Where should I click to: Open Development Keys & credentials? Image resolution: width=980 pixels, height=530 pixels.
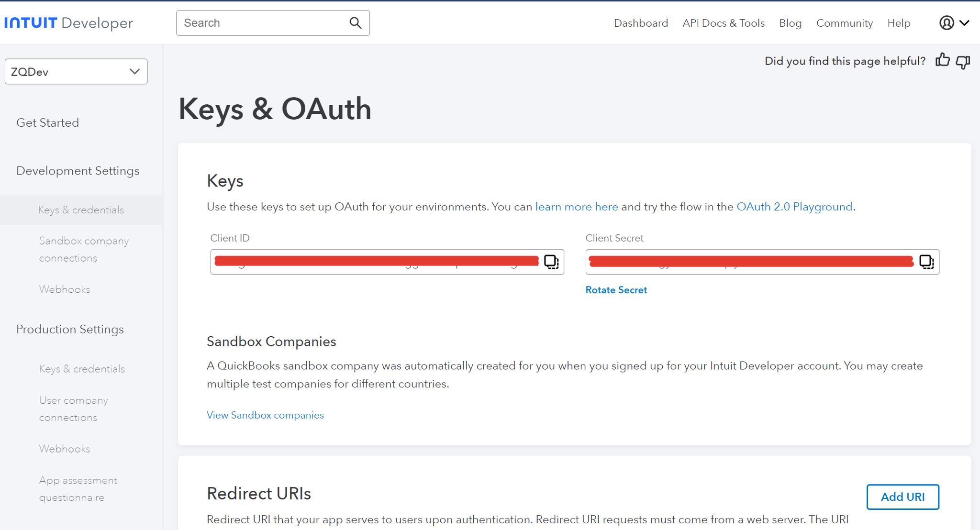[x=81, y=210]
